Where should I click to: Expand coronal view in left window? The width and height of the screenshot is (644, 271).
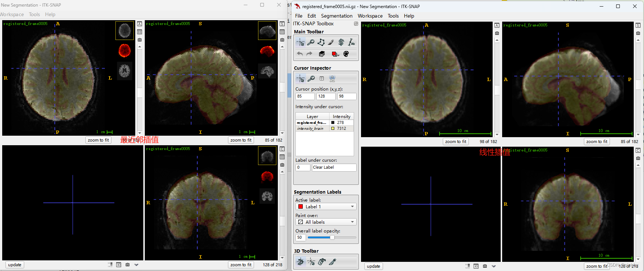[x=282, y=149]
